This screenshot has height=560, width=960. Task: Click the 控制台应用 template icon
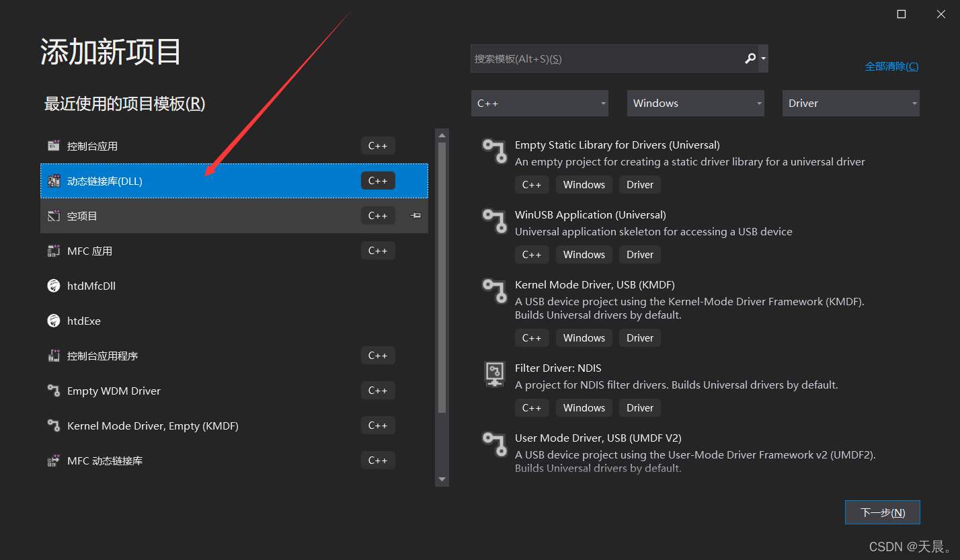point(54,146)
